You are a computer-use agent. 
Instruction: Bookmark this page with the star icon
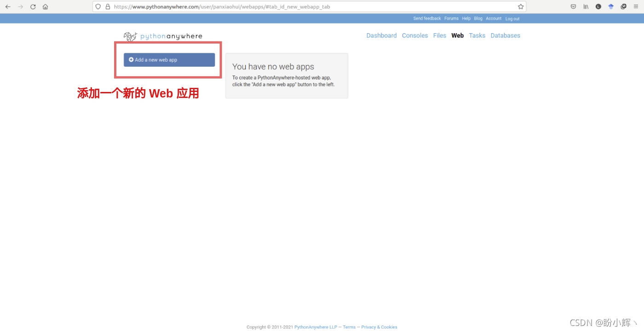point(521,7)
